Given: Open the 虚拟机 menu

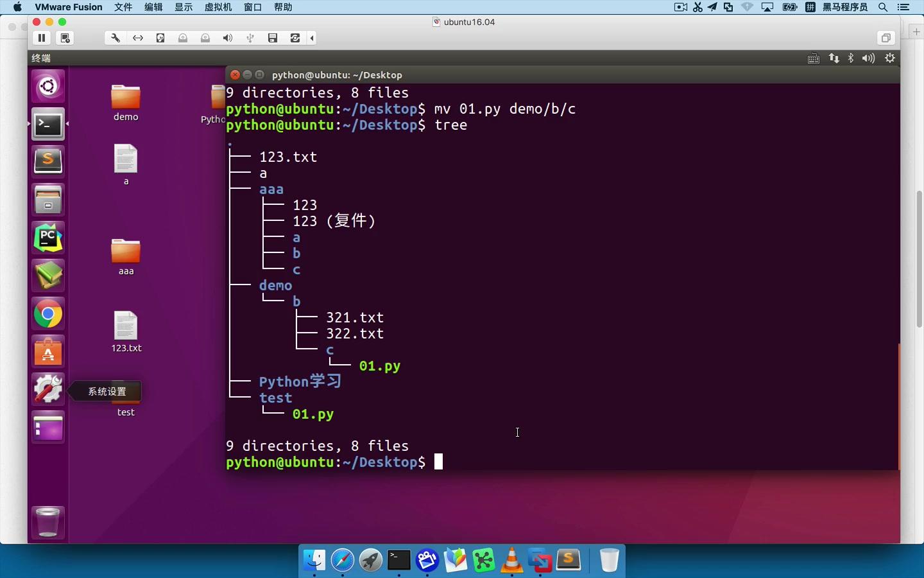Looking at the screenshot, I should pos(218,7).
